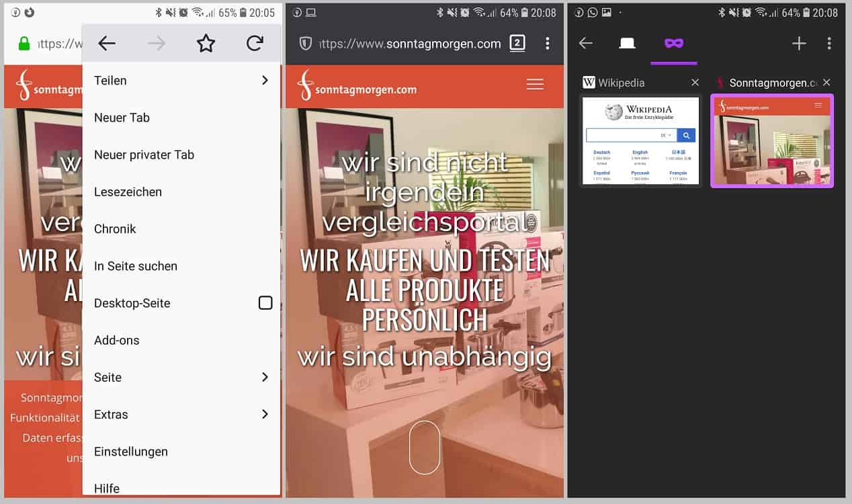Add a new tab with the plus icon
Image resolution: width=852 pixels, height=504 pixels.
coord(799,44)
